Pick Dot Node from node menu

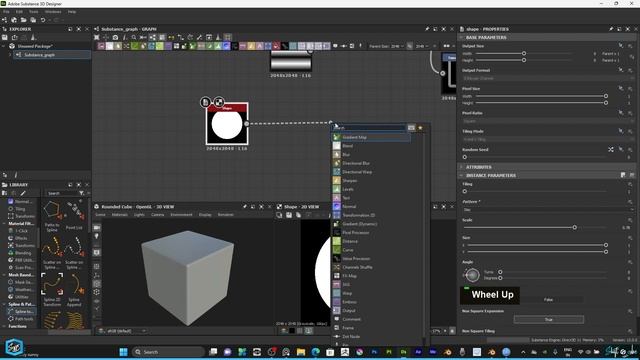[371, 336]
